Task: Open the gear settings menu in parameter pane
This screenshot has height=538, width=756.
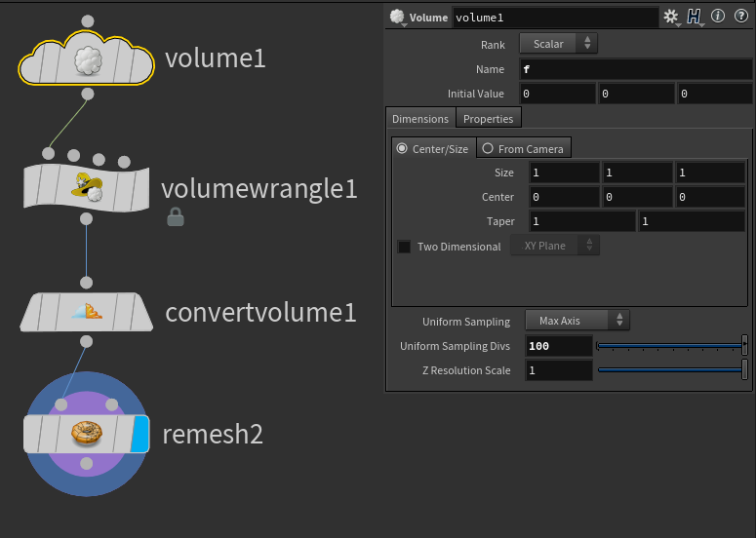Action: pyautogui.click(x=671, y=17)
